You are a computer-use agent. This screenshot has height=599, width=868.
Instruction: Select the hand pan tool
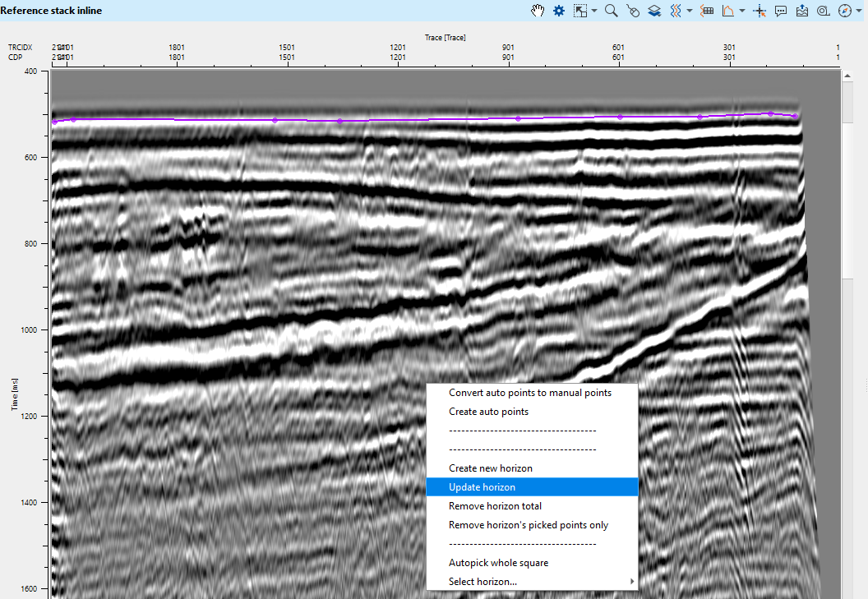[x=538, y=11]
